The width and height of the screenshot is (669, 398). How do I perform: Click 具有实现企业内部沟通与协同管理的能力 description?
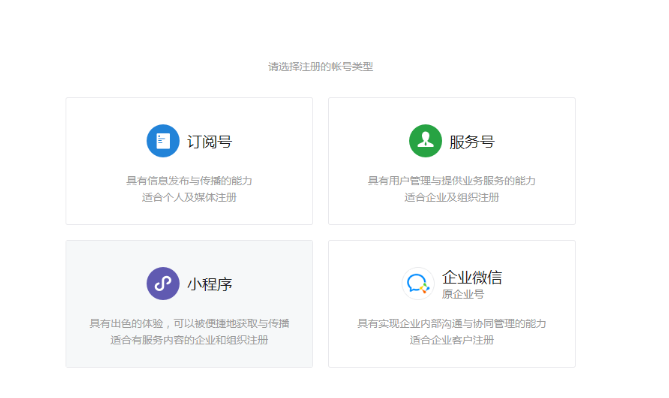(451, 324)
